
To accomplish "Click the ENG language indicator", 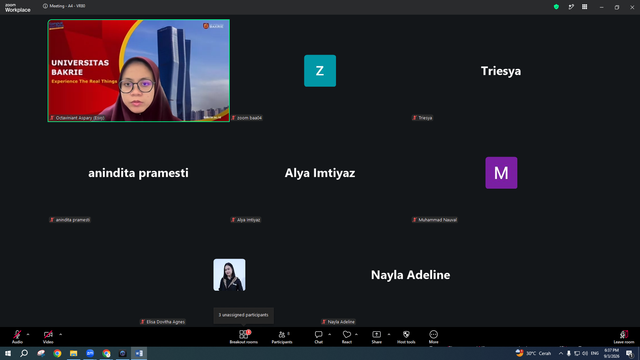I will tap(595, 353).
